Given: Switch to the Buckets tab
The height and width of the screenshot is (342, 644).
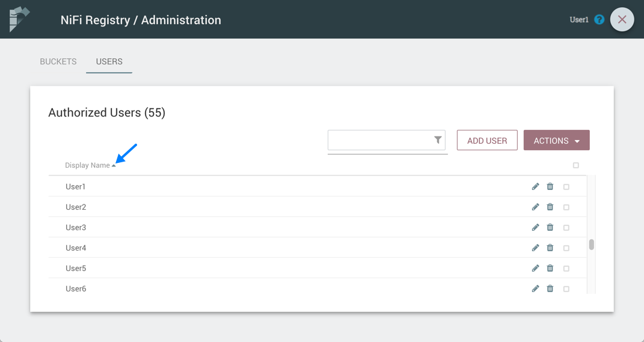Looking at the screenshot, I should tap(58, 61).
